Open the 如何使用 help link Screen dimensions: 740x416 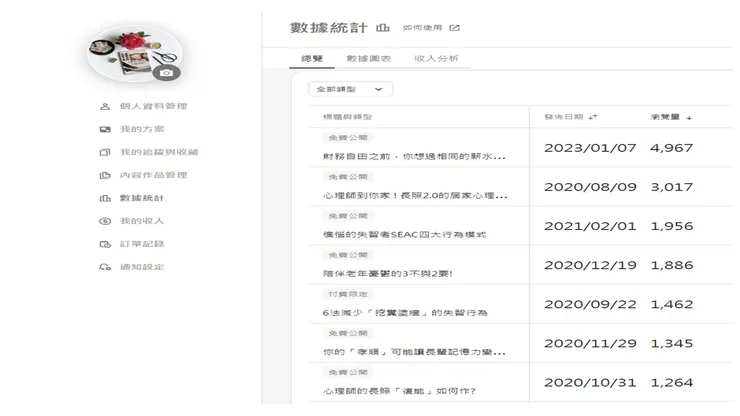(422, 28)
